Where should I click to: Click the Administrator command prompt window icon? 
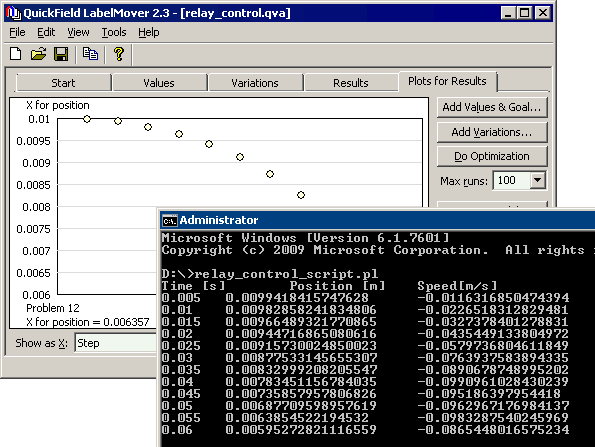169,220
